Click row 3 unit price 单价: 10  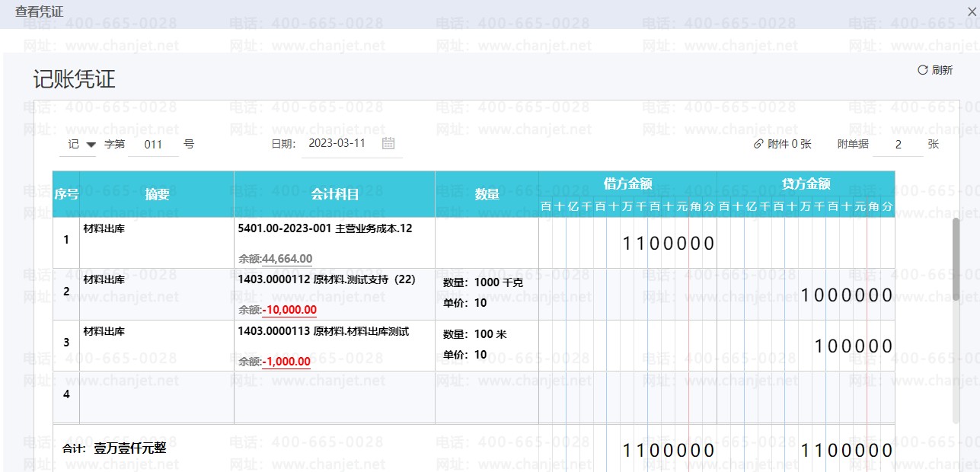[x=464, y=355]
